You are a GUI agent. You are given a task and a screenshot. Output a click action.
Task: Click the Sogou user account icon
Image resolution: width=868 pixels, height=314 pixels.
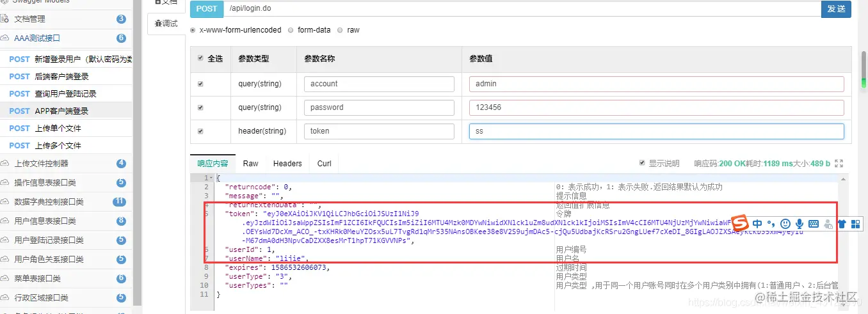828,224
